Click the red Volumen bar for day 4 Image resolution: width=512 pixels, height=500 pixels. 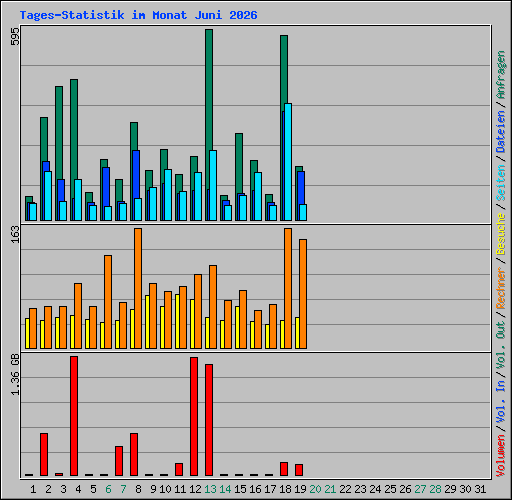74,416
